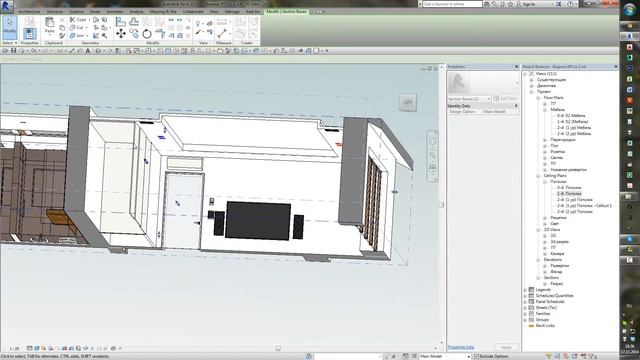This screenshot has height=360, width=640.
Task: Click the ViewCube LEFT face
Action: [x=408, y=102]
